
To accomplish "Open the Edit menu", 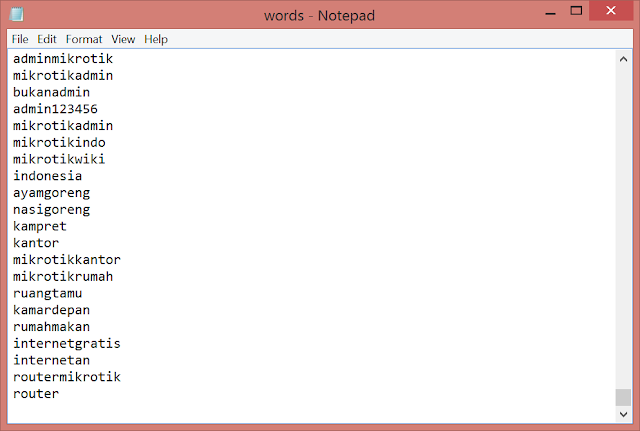I will tap(47, 39).
